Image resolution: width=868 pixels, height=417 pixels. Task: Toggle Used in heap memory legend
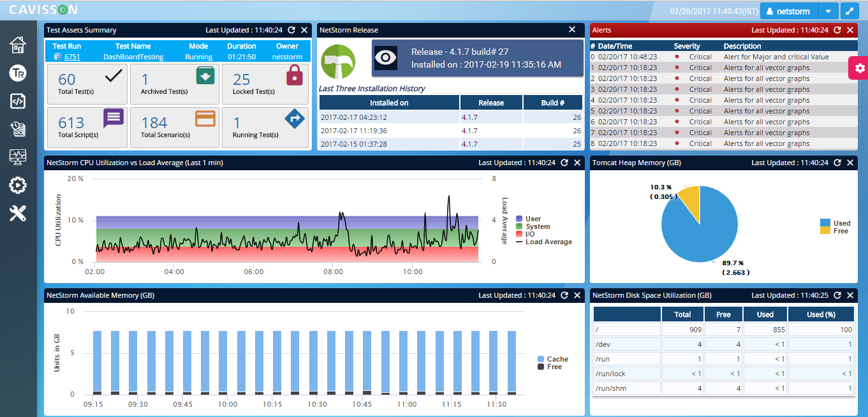tap(835, 223)
